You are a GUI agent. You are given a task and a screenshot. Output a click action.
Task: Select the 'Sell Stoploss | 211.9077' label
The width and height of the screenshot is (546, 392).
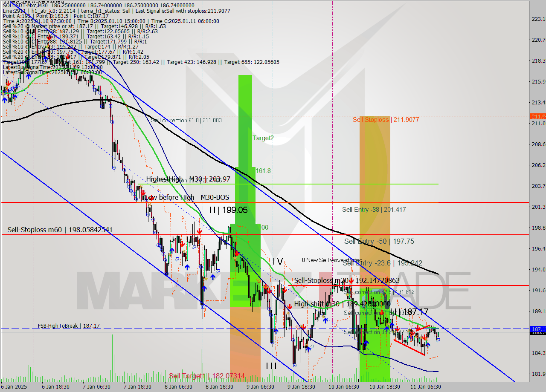tap(386, 120)
